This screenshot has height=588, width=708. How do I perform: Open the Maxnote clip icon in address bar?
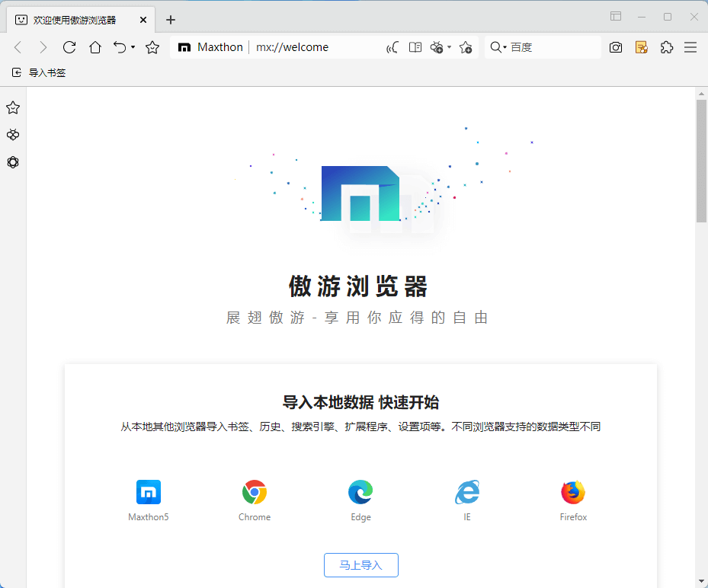coord(437,47)
